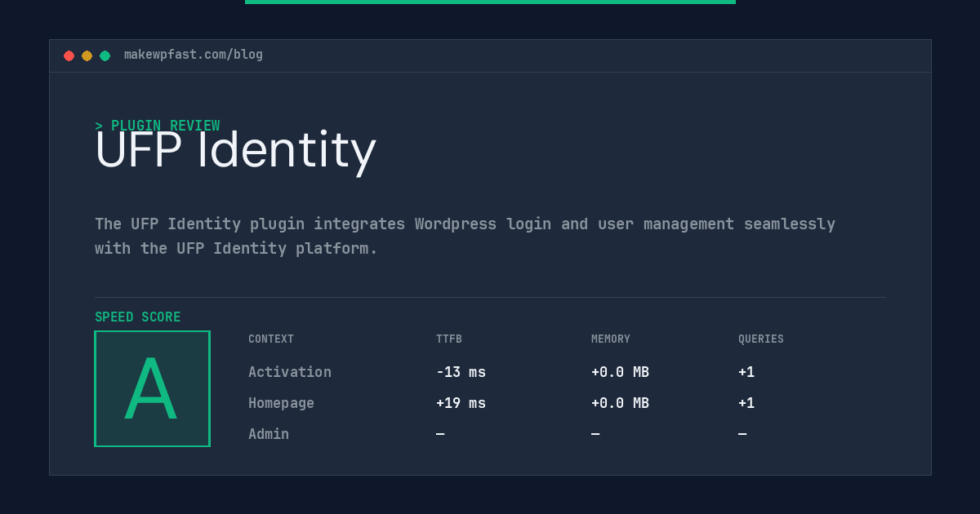Click the '-13 ms' TTFB value
The image size is (980, 514).
click(x=461, y=372)
